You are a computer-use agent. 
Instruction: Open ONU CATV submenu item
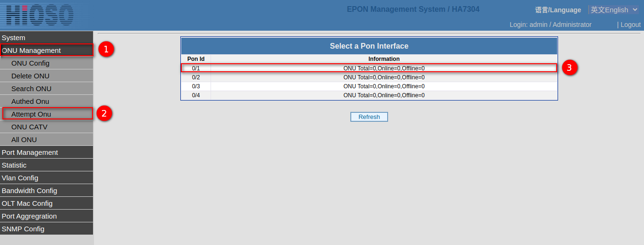pos(29,127)
